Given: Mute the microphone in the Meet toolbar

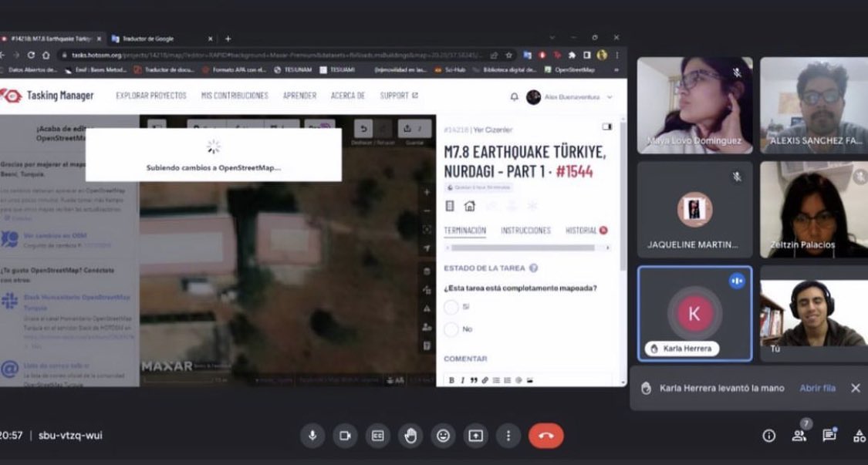Looking at the screenshot, I should click(x=312, y=435).
